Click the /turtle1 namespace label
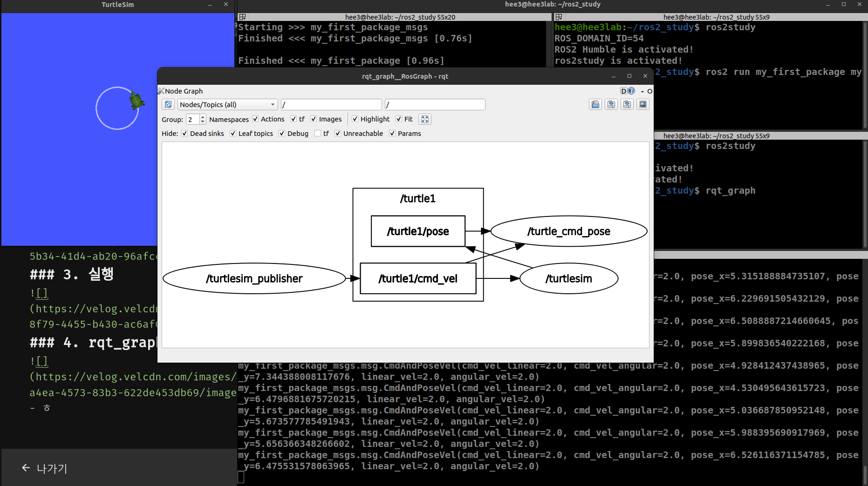The image size is (868, 486). 418,199
